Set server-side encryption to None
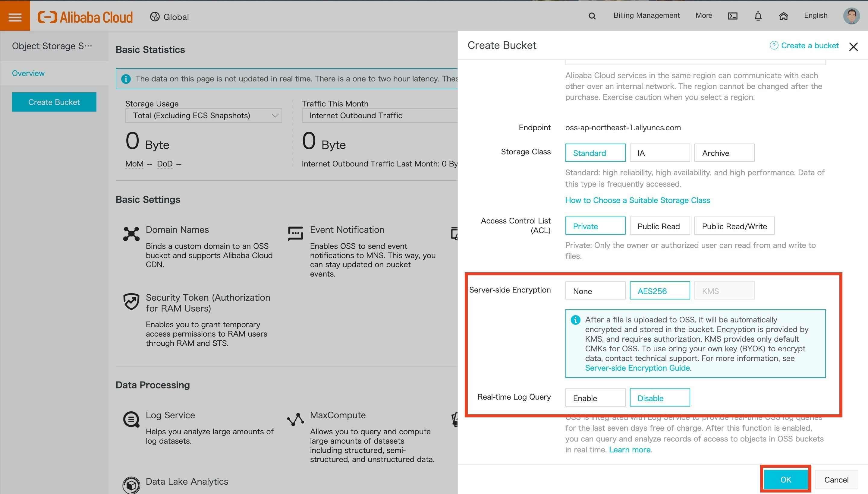Viewport: 868px width, 494px height. pos(595,290)
